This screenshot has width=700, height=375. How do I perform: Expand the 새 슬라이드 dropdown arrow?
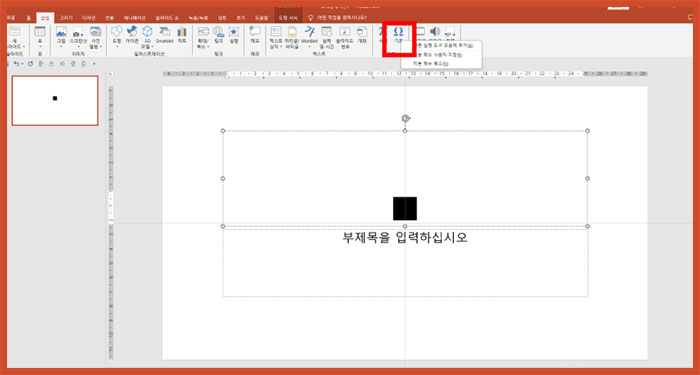[x=24, y=46]
